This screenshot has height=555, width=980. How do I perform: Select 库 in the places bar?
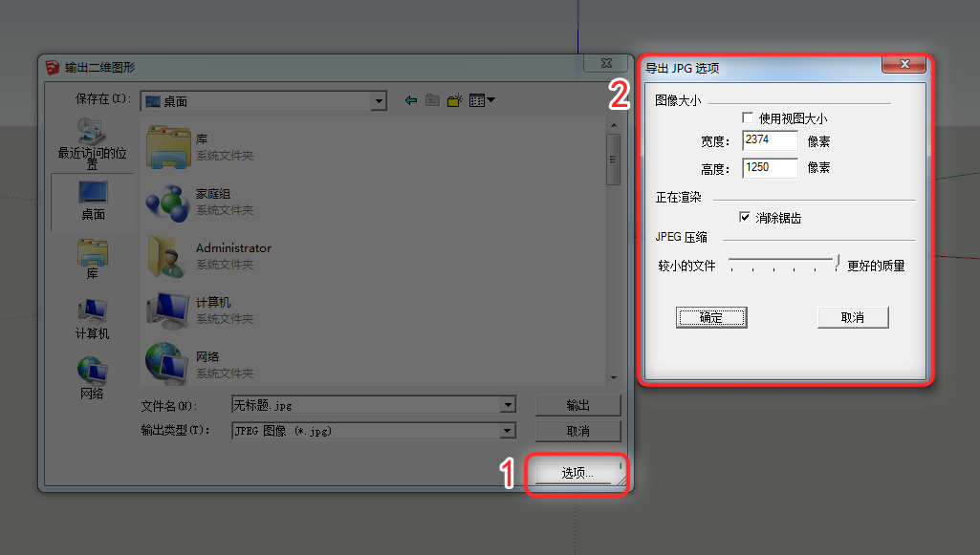pyautogui.click(x=93, y=259)
